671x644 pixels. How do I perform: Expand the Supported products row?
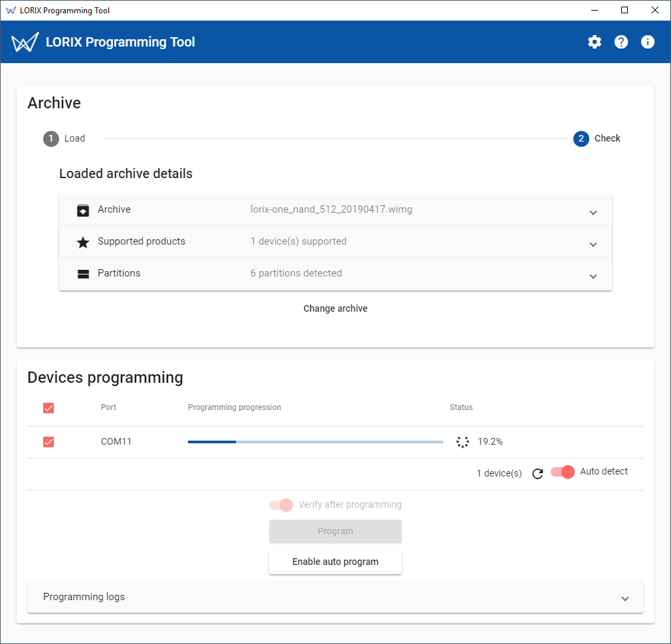click(593, 245)
